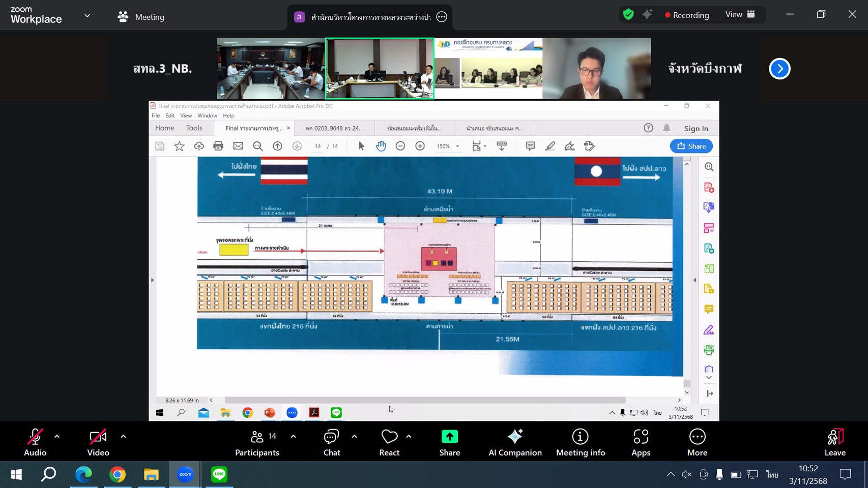Viewport: 868px width, 488px height.
Task: Open the Zoom Workplace dropdown chevron
Action: point(87,16)
